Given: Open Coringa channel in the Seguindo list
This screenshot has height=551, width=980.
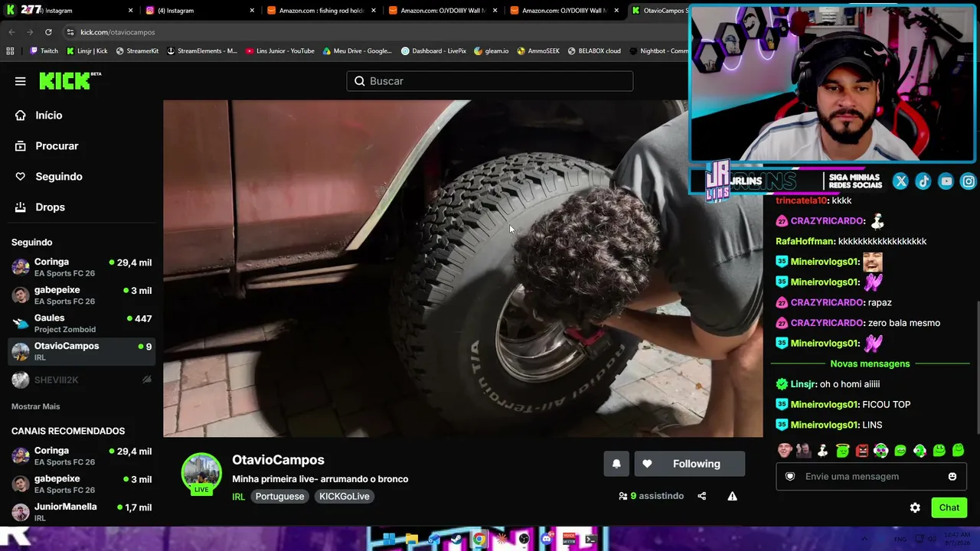Looking at the screenshot, I should tap(81, 267).
